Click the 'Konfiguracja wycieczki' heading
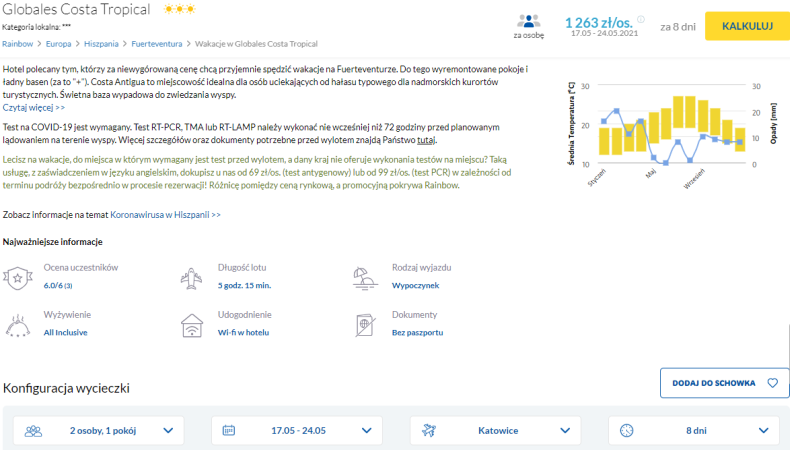 pos(66,388)
